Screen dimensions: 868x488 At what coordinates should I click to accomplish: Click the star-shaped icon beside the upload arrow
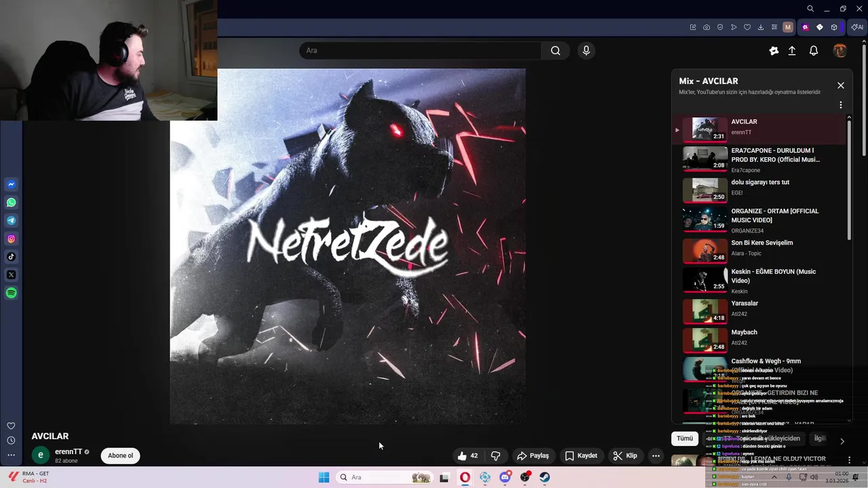(x=774, y=51)
